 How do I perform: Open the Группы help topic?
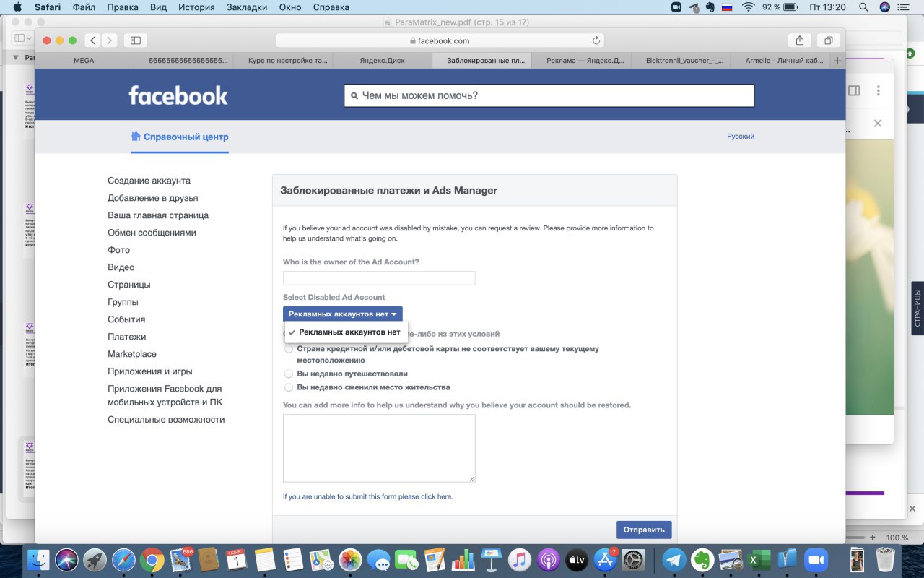[x=123, y=302]
